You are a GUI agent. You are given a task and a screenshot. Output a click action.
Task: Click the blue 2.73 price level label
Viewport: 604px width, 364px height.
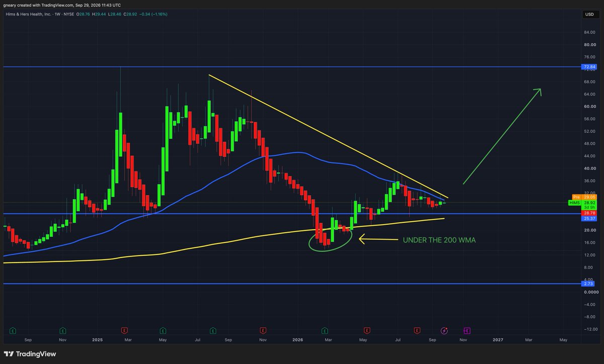coord(588,284)
